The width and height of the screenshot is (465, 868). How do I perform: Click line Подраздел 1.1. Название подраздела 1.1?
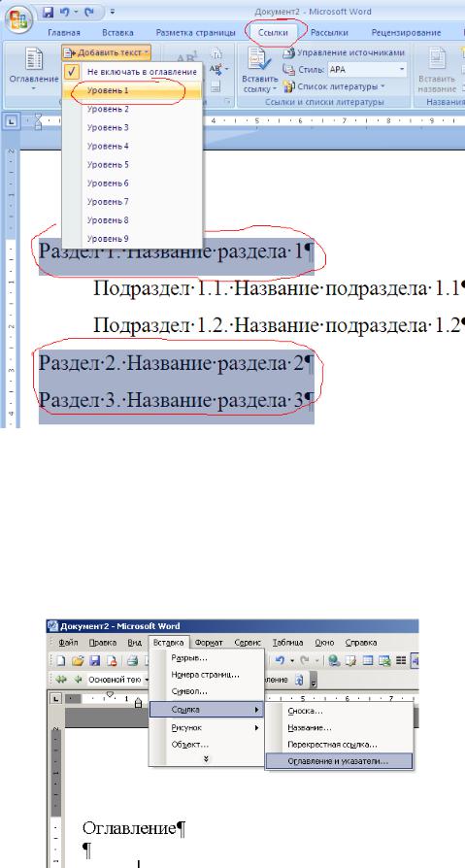coord(278,289)
